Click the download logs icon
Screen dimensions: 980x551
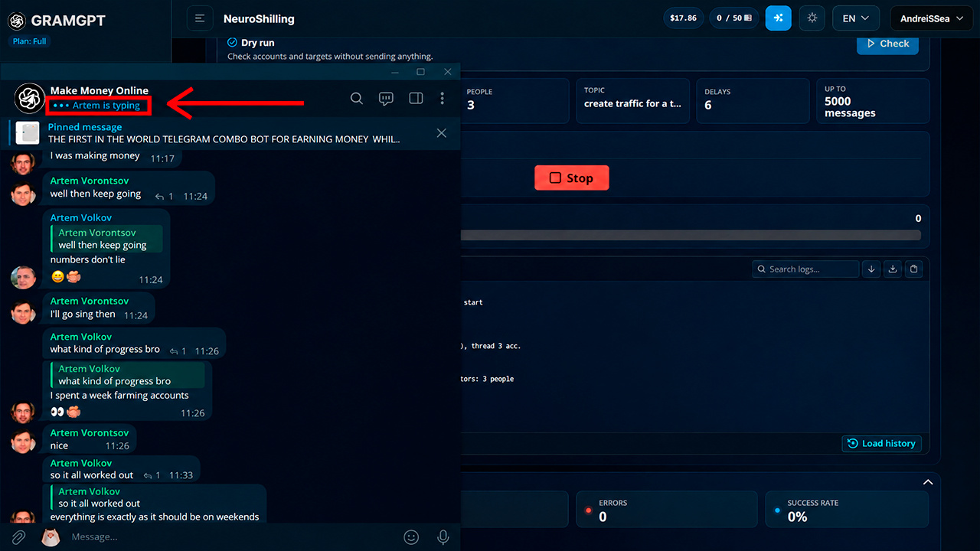click(x=892, y=269)
